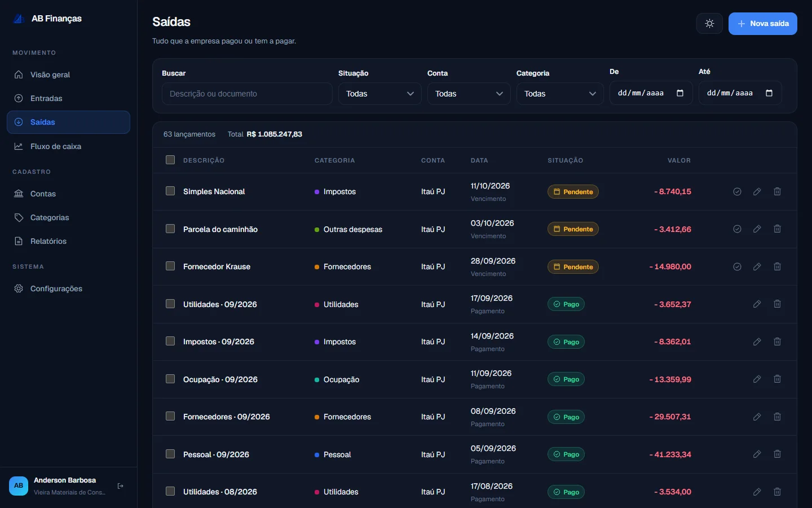
Task: Focus the Buscar description search field
Action: (247, 94)
